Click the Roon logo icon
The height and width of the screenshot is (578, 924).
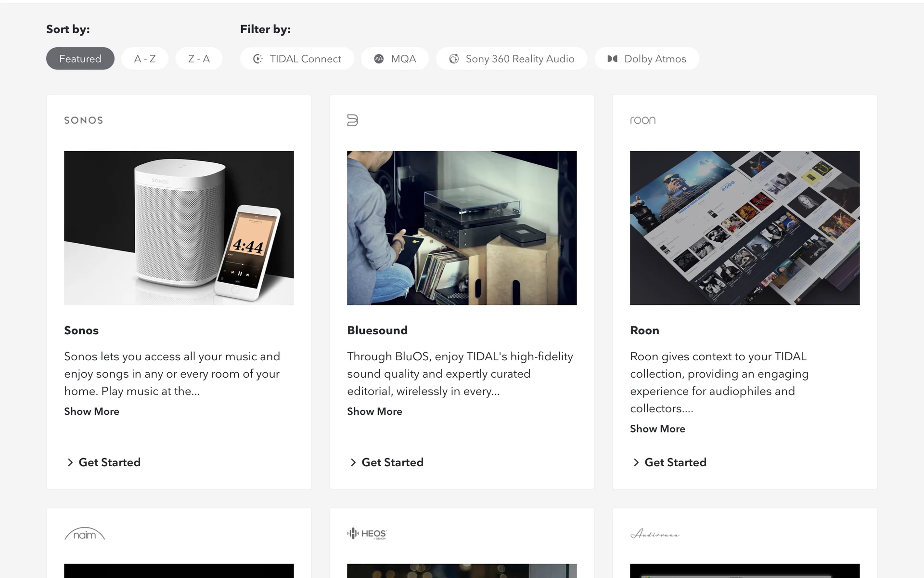(x=643, y=120)
